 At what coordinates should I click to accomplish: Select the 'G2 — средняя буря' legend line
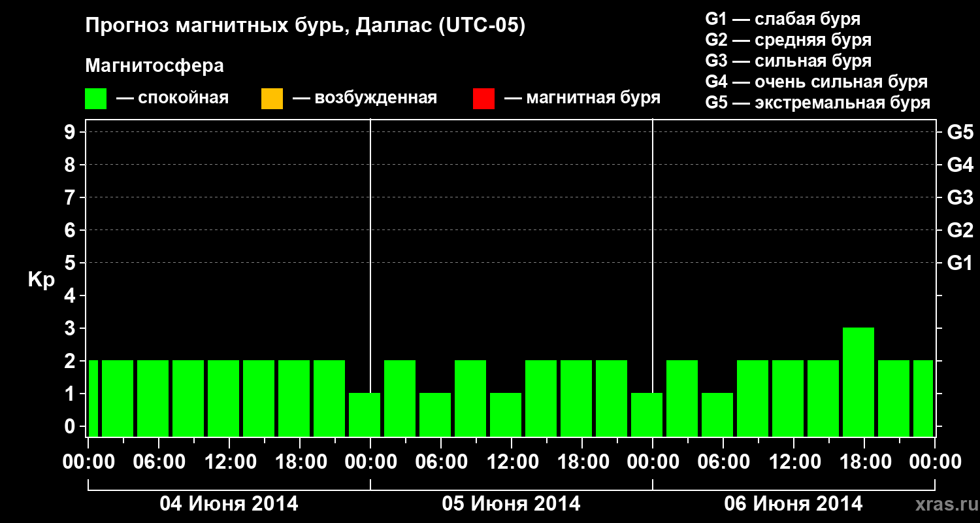click(x=789, y=40)
